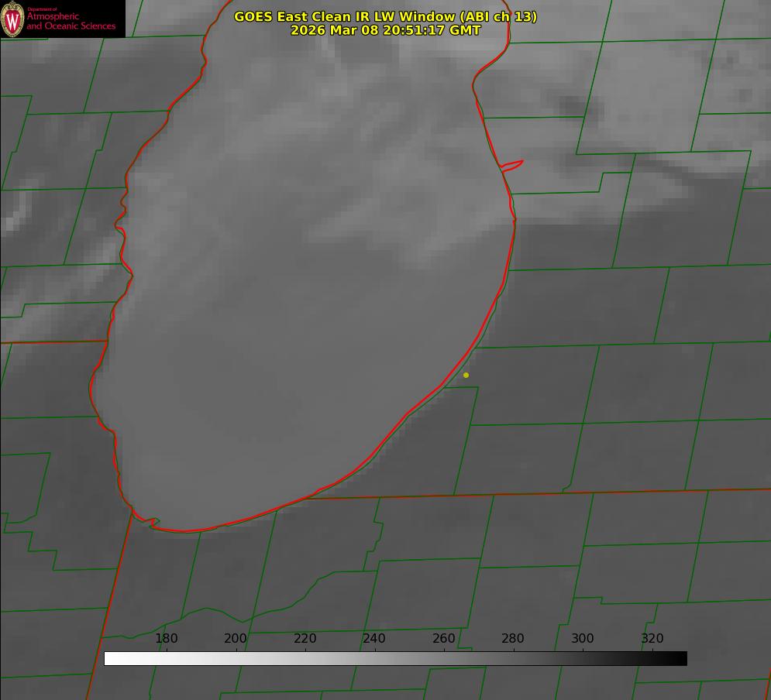This screenshot has height=700, width=771.
Task: Click the small red-outlined spit on the eastern shore
Action: [512, 165]
